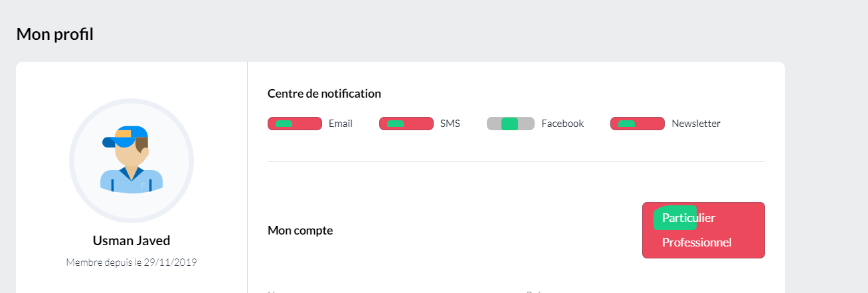Click the Facebook label text

[563, 124]
